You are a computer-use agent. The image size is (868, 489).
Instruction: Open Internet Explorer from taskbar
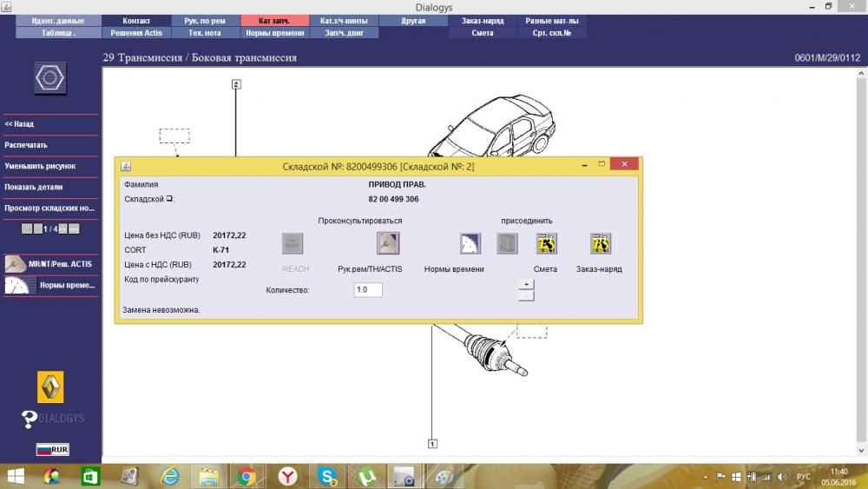click(169, 476)
